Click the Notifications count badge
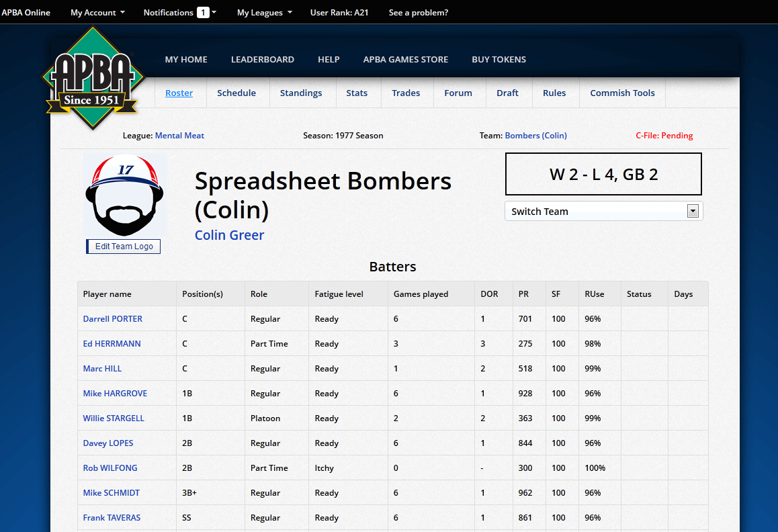Screen dimensions: 778x532 203,13
